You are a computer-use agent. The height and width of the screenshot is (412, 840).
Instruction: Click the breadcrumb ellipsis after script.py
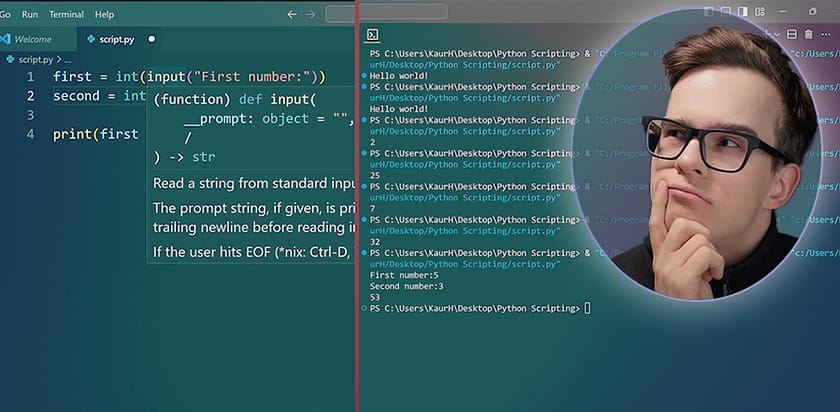coord(68,60)
